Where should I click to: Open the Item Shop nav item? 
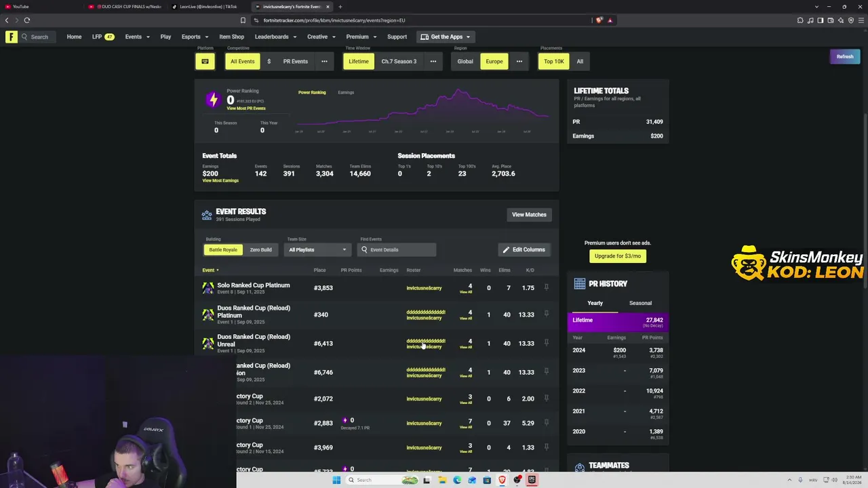pyautogui.click(x=231, y=37)
